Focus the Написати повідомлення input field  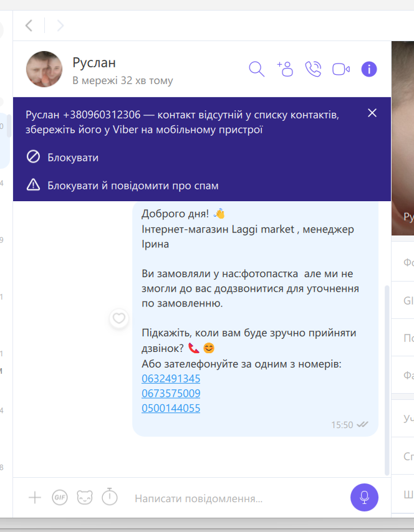tap(238, 498)
